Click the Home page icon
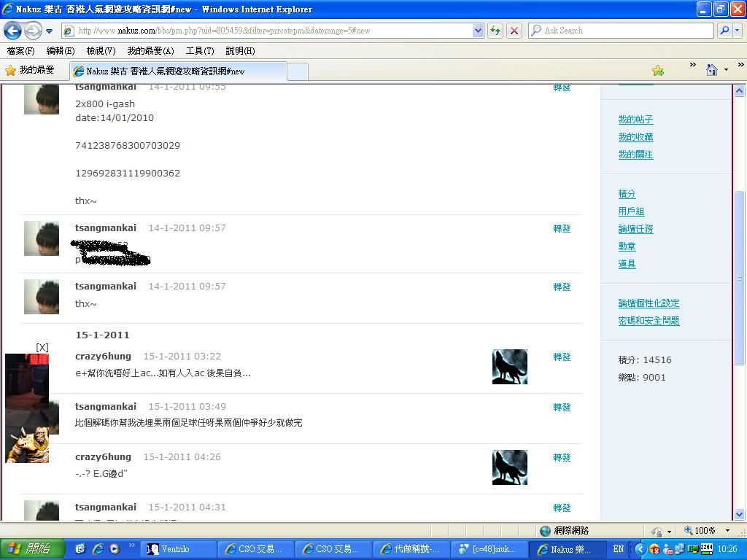 point(712,71)
